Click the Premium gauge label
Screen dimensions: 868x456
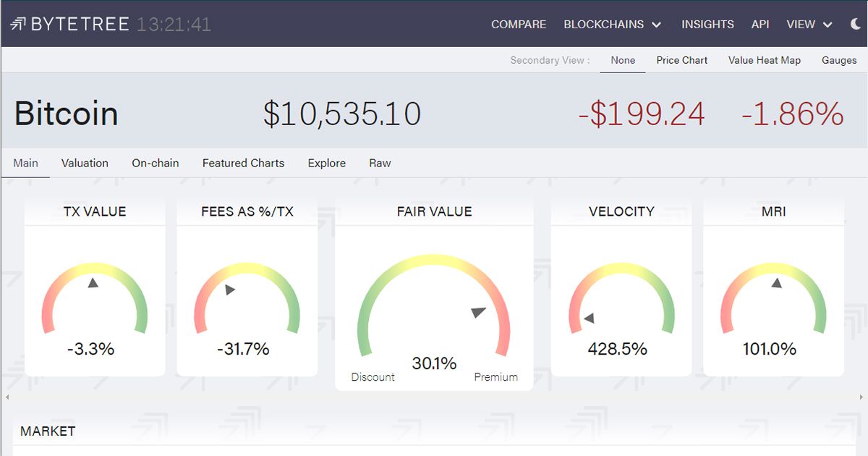[x=495, y=377]
